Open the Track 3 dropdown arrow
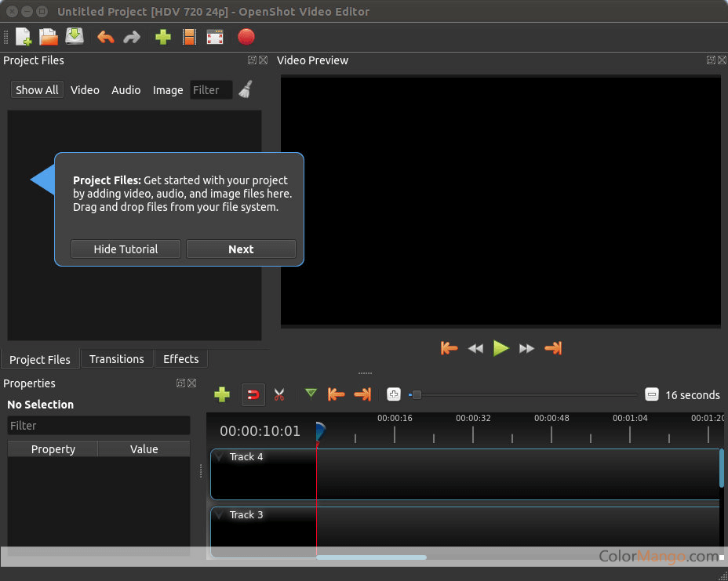The height and width of the screenshot is (581, 728). coord(220,515)
